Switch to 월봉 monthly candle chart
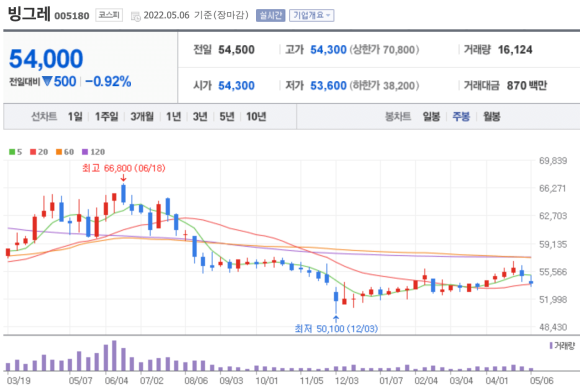Image resolution: width=580 pixels, height=389 pixels. point(492,116)
